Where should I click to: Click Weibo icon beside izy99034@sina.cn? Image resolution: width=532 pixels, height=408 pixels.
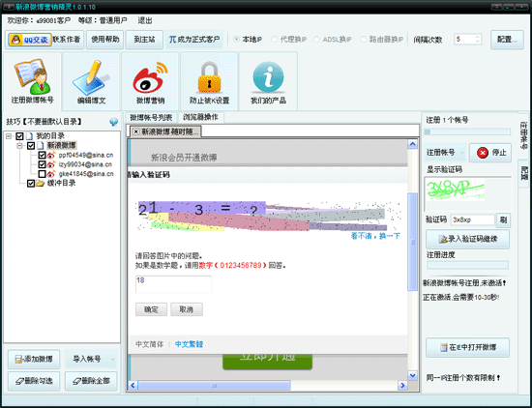(x=51, y=164)
